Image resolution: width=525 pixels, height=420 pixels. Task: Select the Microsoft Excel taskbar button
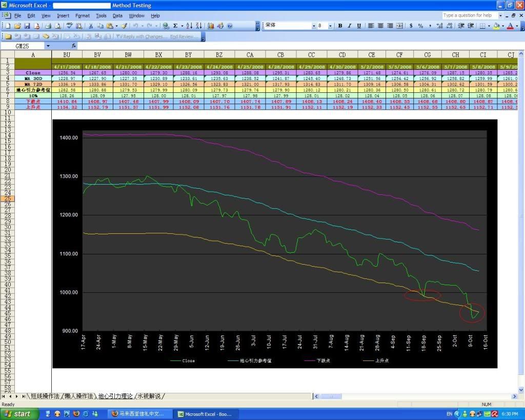[206, 414]
